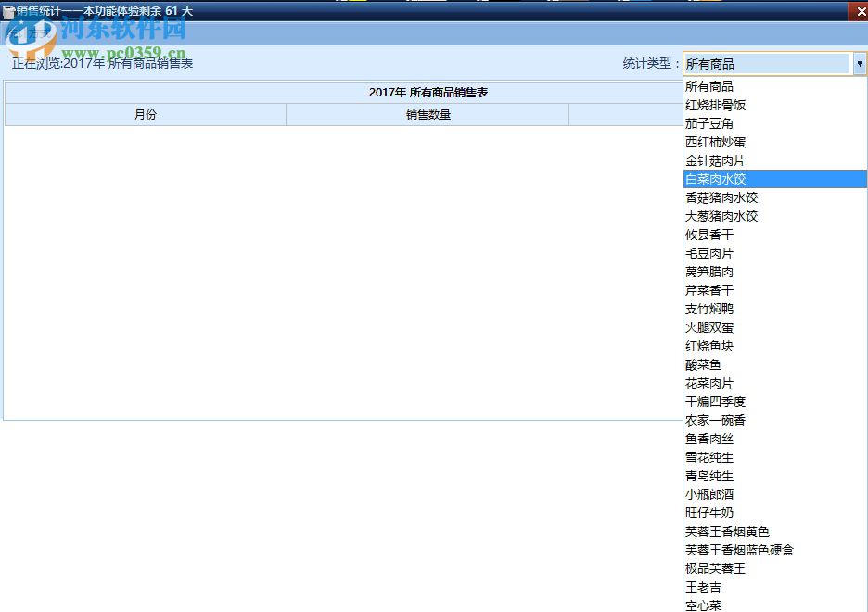Select 红烧鱼块 list entry
Viewport: 868px width, 612px height.
[775, 346]
